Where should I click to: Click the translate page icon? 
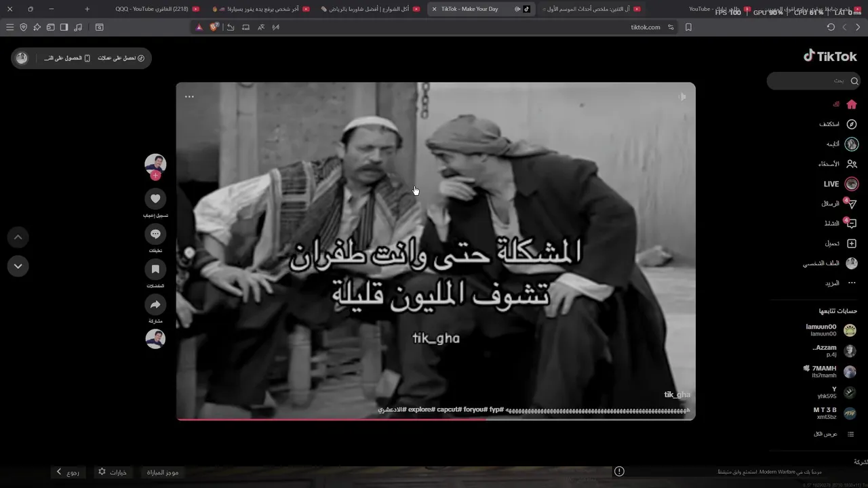point(261,27)
